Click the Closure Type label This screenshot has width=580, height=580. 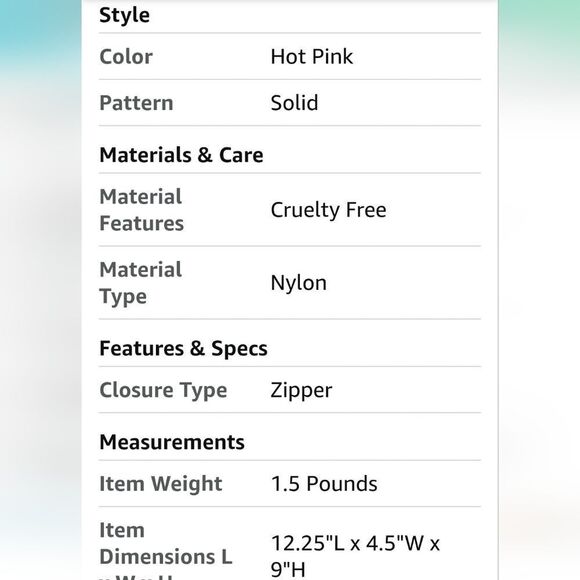point(163,391)
